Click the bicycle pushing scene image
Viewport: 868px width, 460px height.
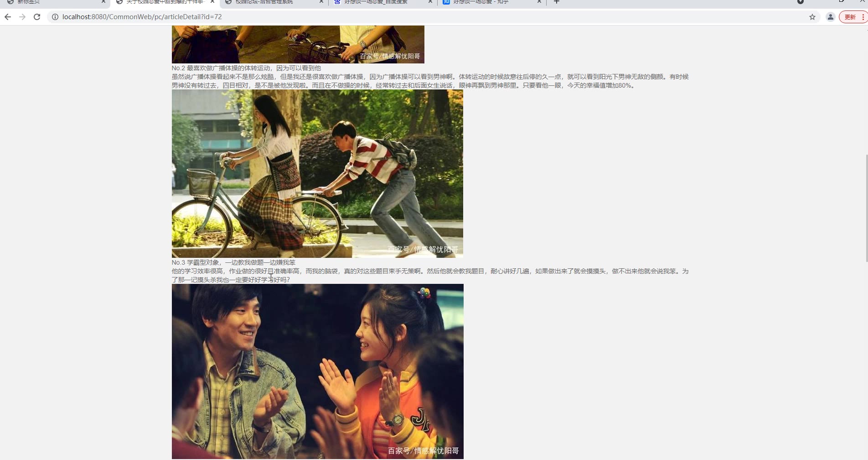tap(317, 174)
